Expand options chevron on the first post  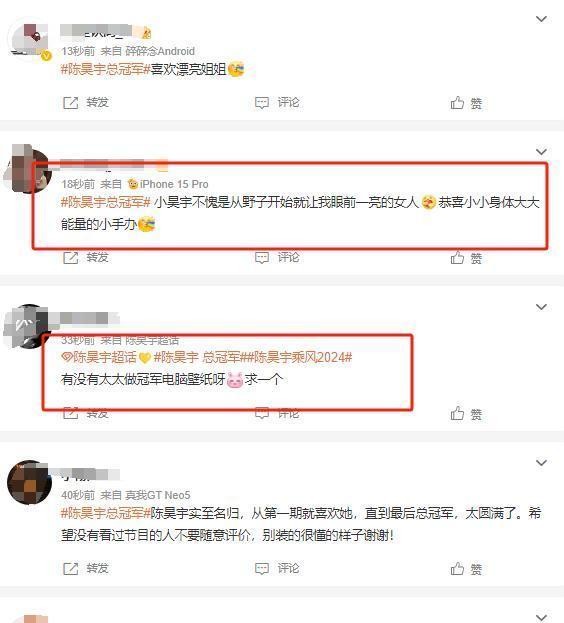[x=541, y=19]
